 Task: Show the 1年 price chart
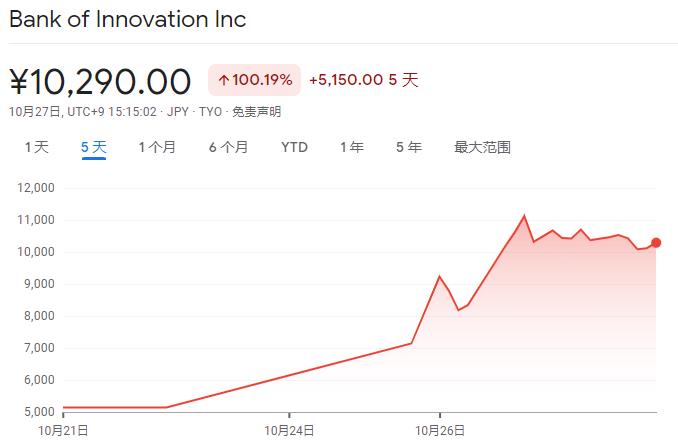(352, 147)
